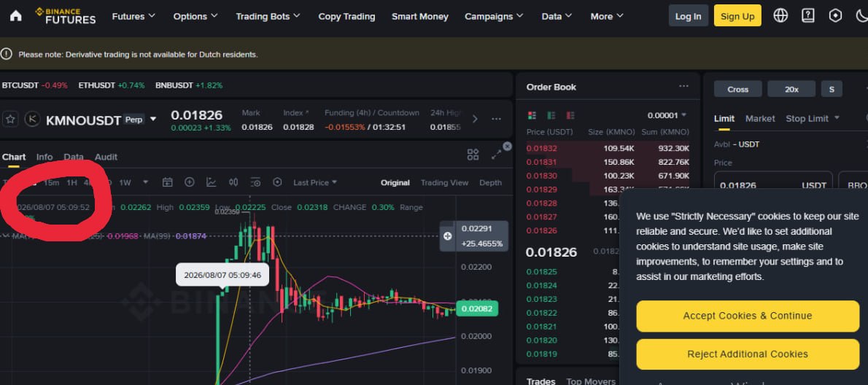Open the calendar date-range icon
The height and width of the screenshot is (385, 868).
(167, 182)
